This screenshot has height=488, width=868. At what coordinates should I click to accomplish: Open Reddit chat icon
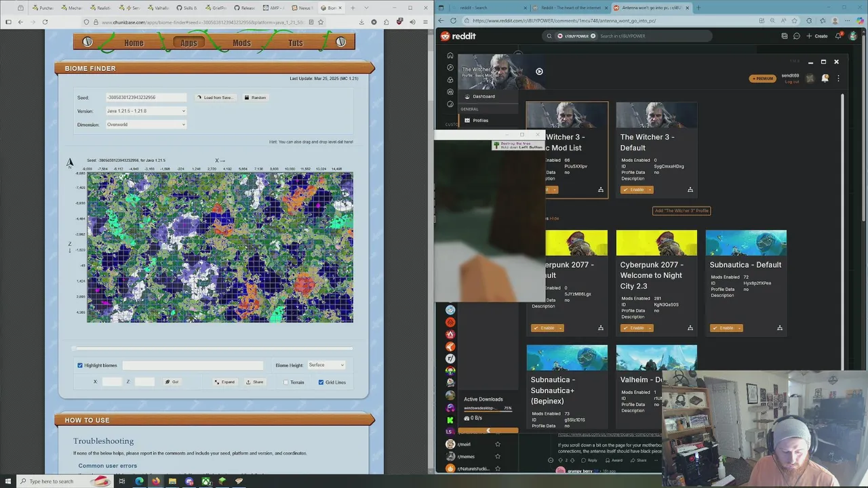pos(797,36)
